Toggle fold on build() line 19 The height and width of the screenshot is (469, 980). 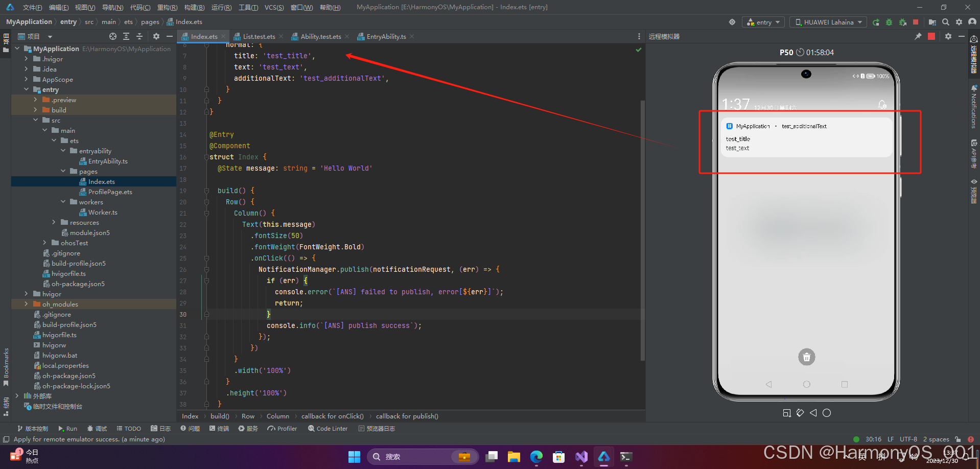[206, 191]
